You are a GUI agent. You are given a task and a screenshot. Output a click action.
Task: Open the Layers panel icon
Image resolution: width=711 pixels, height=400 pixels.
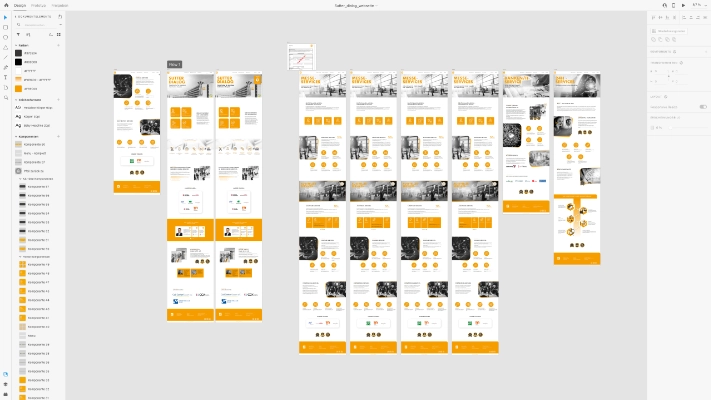[x=5, y=383]
